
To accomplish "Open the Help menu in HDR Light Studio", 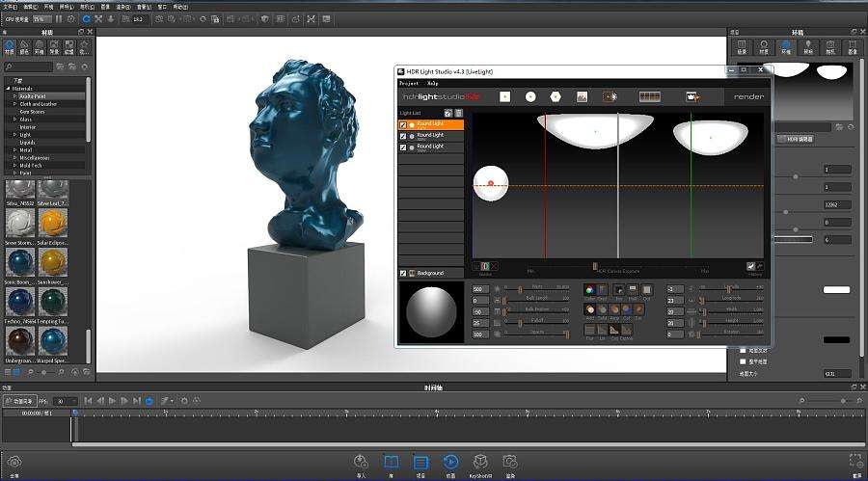I will click(432, 83).
